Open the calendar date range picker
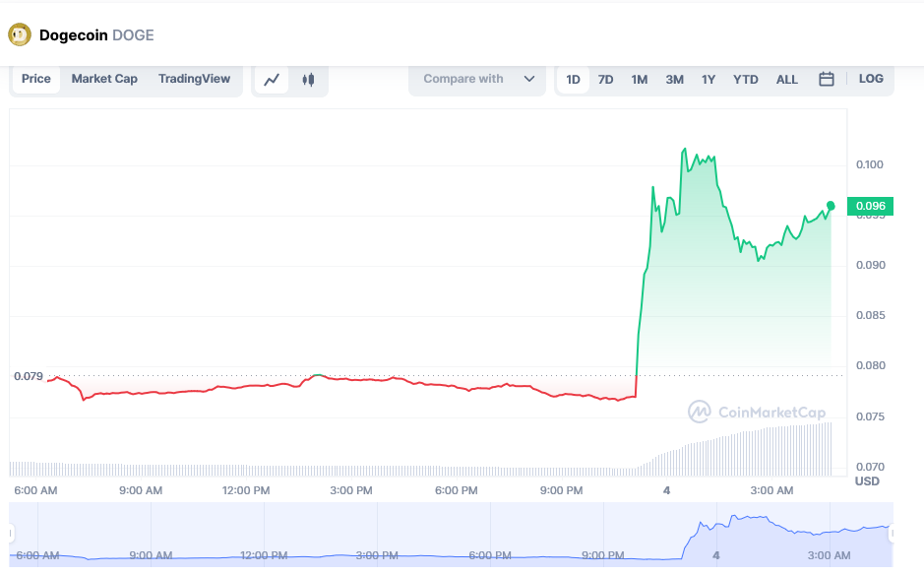Viewport: 924px width, 575px height. point(827,79)
